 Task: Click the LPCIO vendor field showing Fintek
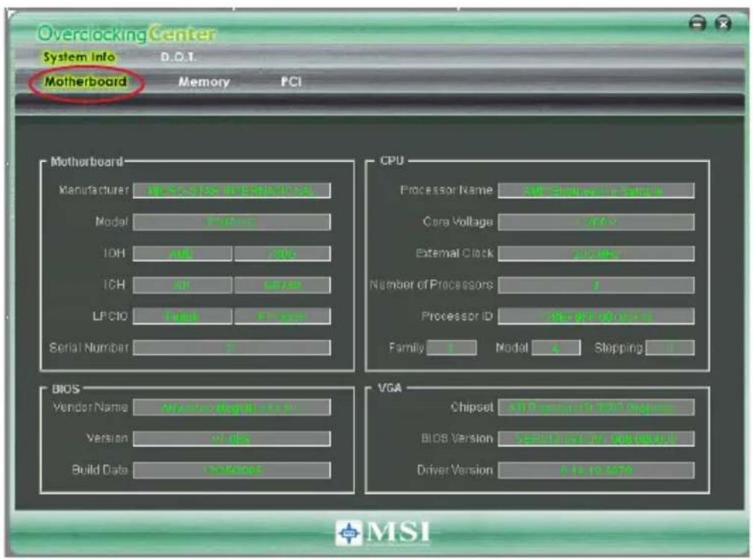click(182, 317)
